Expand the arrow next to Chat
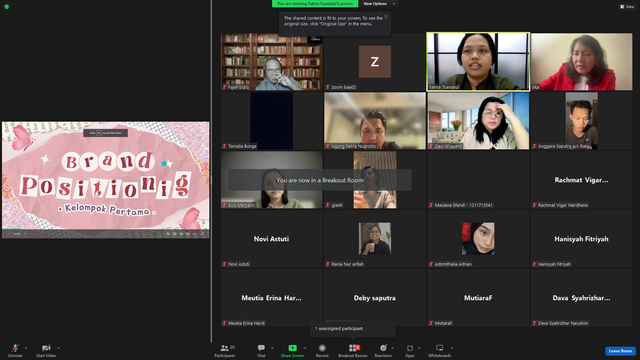Image resolution: width=640 pixels, height=360 pixels. pos(272,348)
